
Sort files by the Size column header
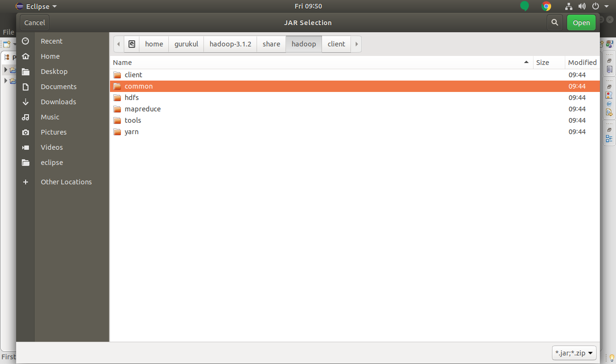coord(549,62)
